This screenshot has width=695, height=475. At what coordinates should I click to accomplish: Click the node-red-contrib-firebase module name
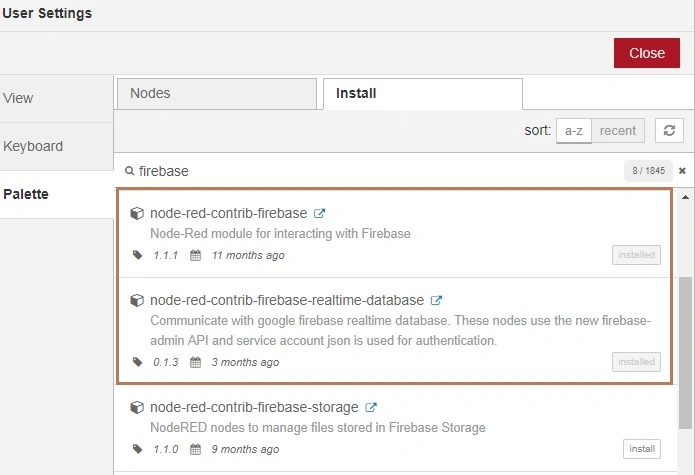pos(228,214)
